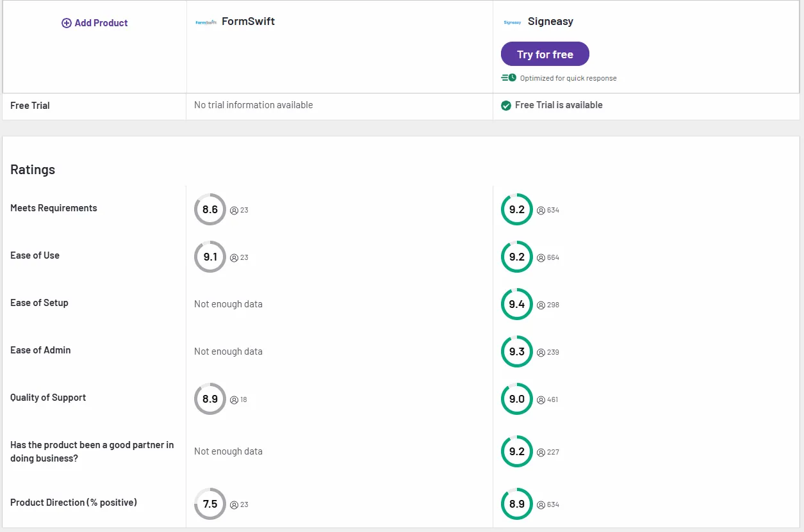The image size is (804, 532).
Task: Click reviewer icon beside Signeasy Product Direction 634
Action: point(541,504)
